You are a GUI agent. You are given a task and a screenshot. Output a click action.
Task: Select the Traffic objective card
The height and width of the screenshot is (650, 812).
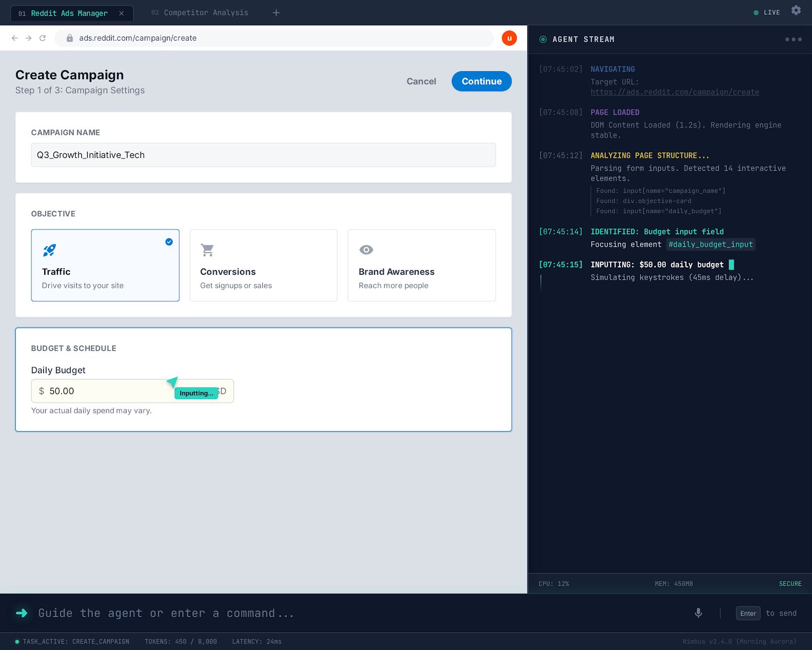point(105,265)
